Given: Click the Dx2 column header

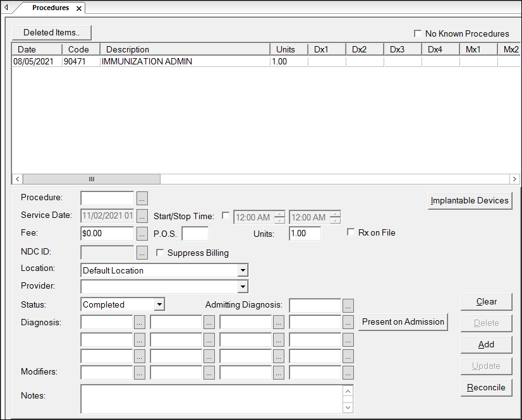Looking at the screenshot, I should pos(365,49).
